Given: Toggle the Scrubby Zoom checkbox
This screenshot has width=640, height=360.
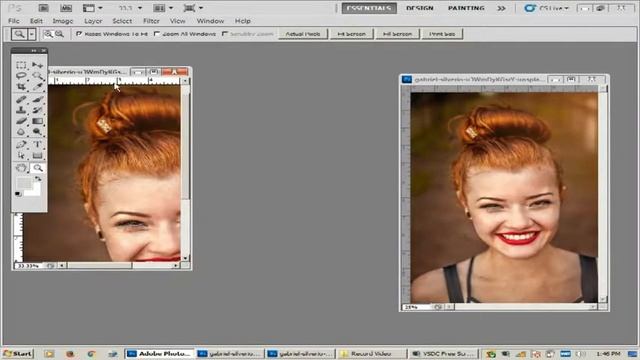Looking at the screenshot, I should [224, 34].
